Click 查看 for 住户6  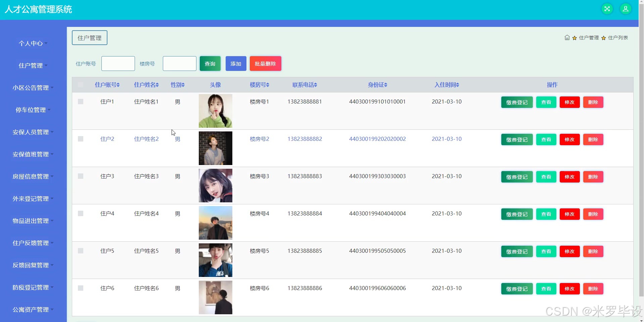pyautogui.click(x=546, y=289)
